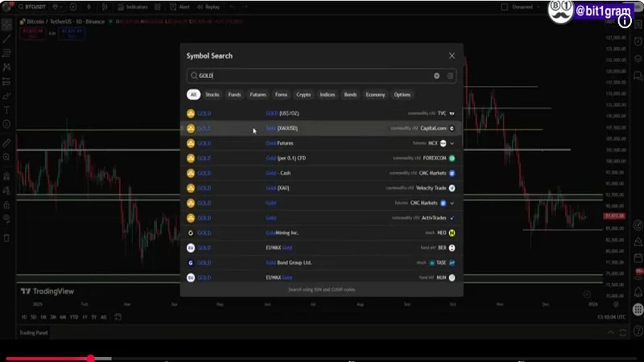This screenshot has width=644, height=362.
Task: Select the Bonds filter tab
Action: coord(350,94)
